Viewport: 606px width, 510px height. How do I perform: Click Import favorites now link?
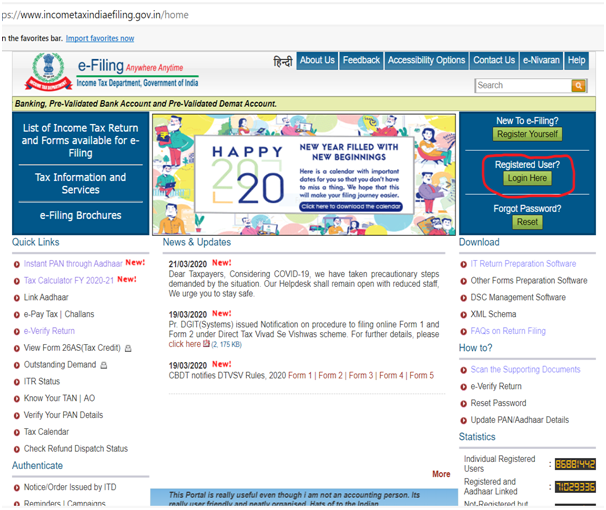tap(100, 38)
